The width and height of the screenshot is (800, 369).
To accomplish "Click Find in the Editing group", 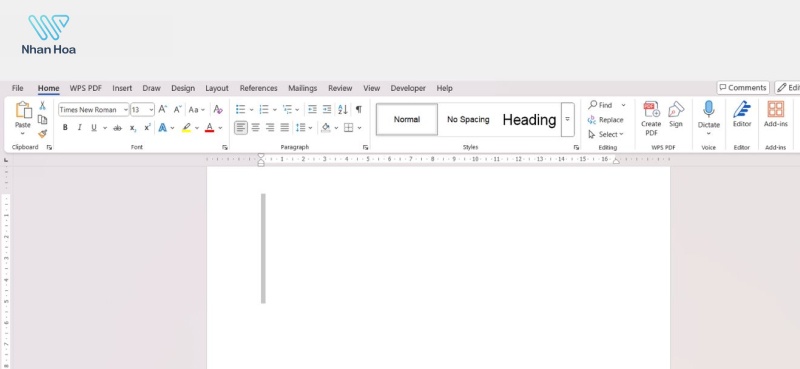I will click(x=600, y=105).
